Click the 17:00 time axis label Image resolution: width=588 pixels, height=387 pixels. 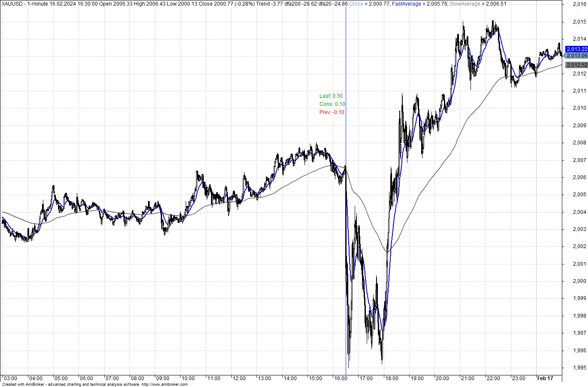tap(366, 378)
